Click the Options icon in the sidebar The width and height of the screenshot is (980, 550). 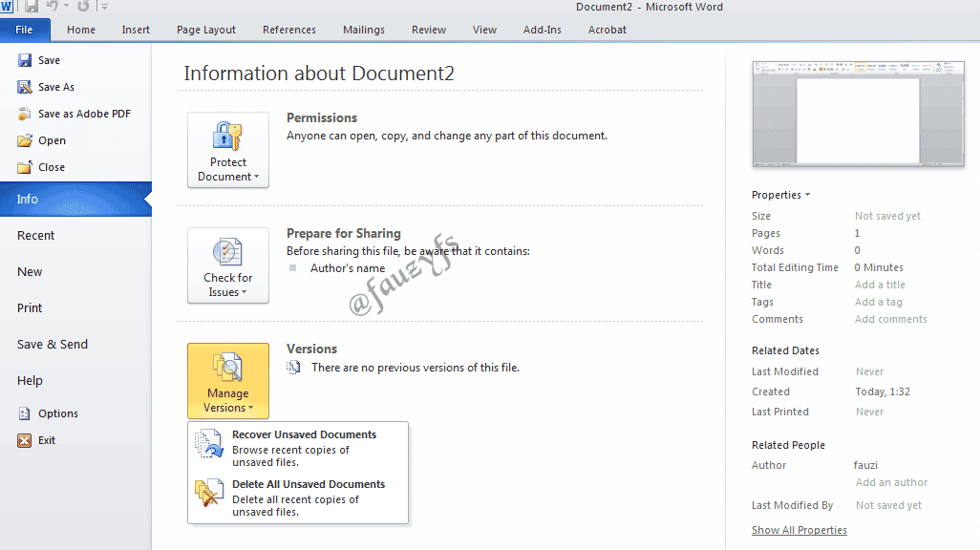[x=25, y=413]
